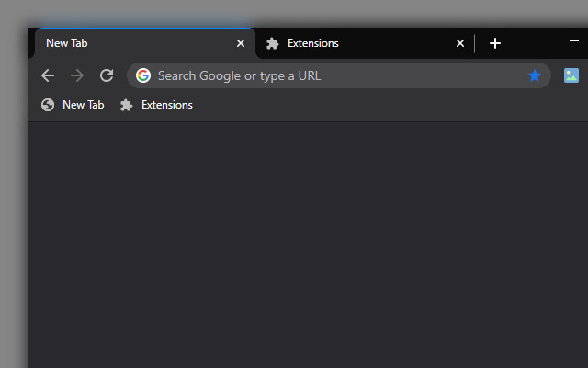Close the New Tab tab

point(241,43)
